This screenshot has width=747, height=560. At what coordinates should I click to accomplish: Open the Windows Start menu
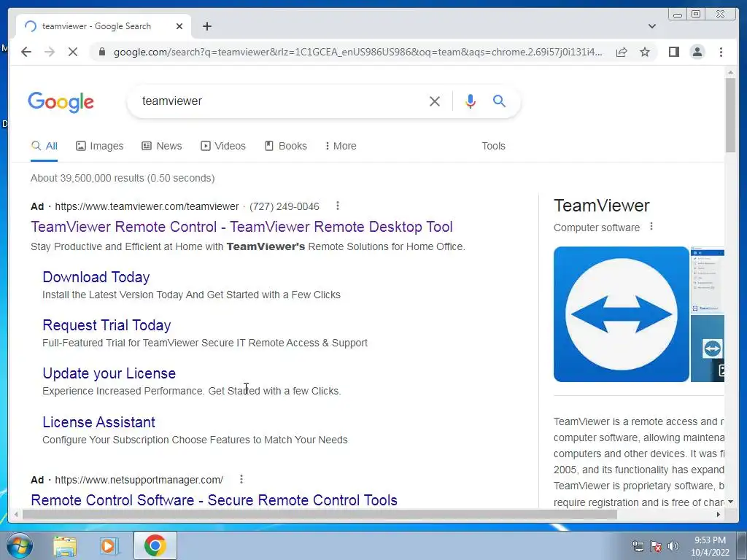point(20,546)
